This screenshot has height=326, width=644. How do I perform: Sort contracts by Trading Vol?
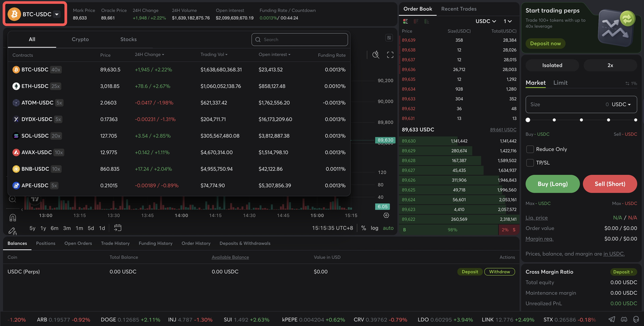[x=214, y=55]
